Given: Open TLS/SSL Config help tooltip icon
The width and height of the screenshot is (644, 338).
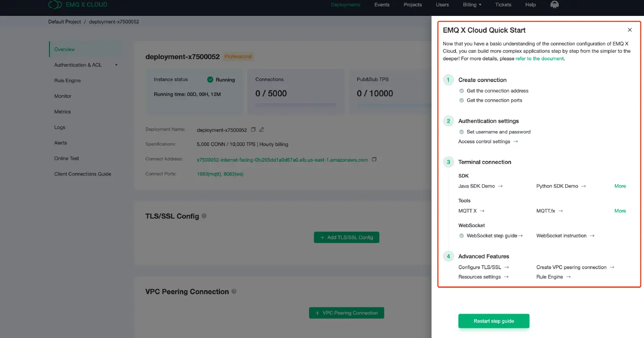Looking at the screenshot, I should (x=204, y=216).
